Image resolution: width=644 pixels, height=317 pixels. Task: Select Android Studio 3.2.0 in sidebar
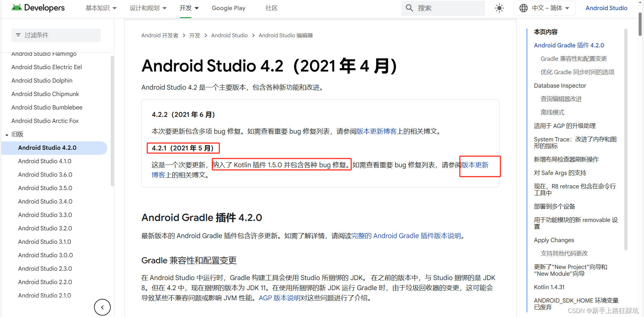click(x=45, y=228)
